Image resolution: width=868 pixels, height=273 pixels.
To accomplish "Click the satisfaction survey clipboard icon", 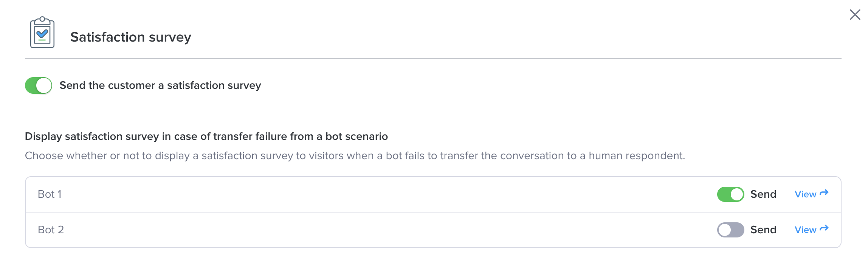I will tap(42, 33).
